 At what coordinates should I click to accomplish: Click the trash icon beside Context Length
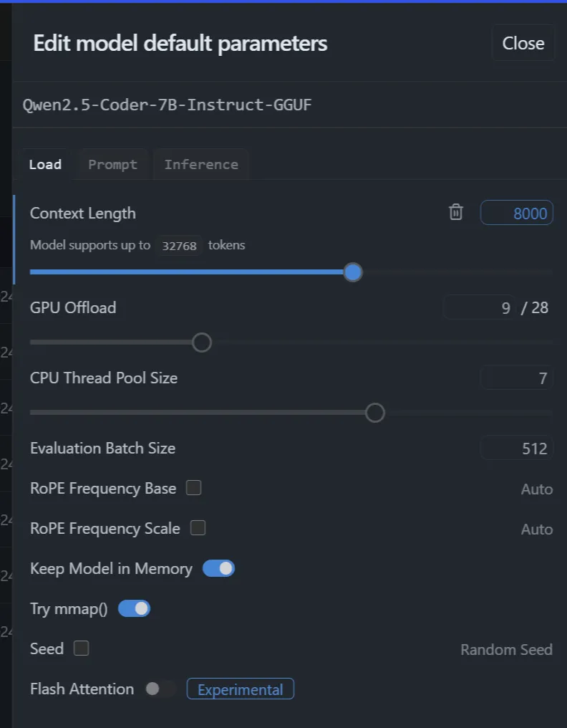coord(455,212)
